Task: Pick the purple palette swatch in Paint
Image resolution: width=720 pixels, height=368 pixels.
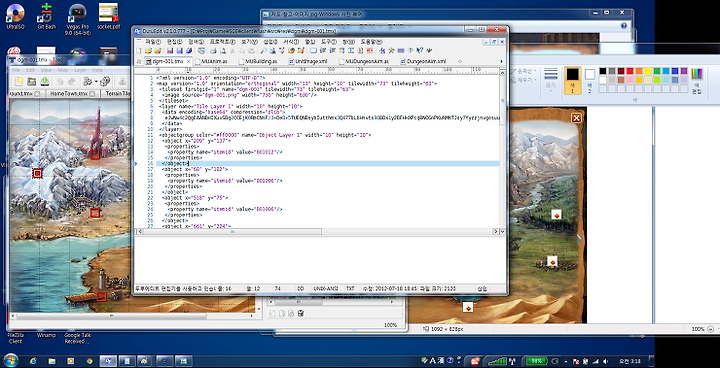Action: tap(684, 71)
